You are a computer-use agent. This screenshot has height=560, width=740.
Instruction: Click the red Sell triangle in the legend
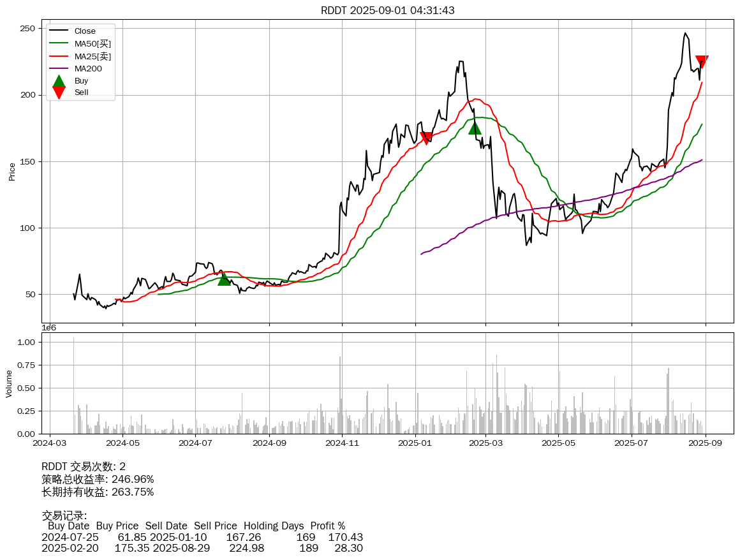(59, 92)
